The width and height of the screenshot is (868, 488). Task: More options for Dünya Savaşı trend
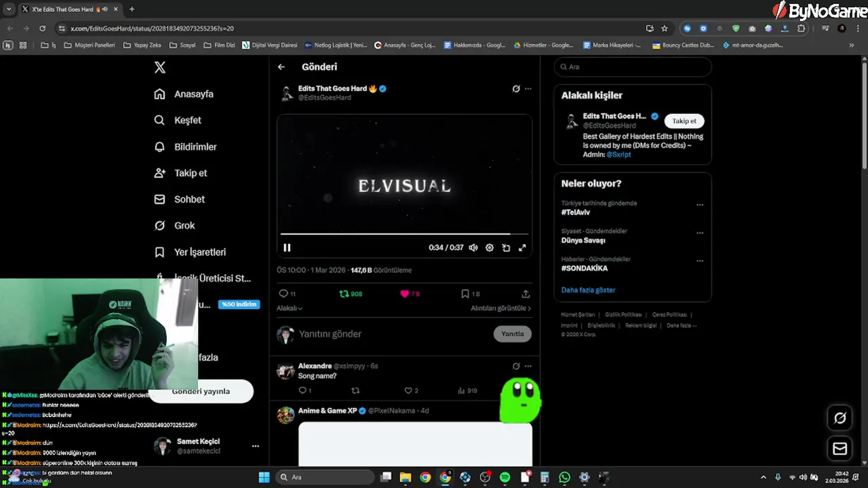click(700, 233)
